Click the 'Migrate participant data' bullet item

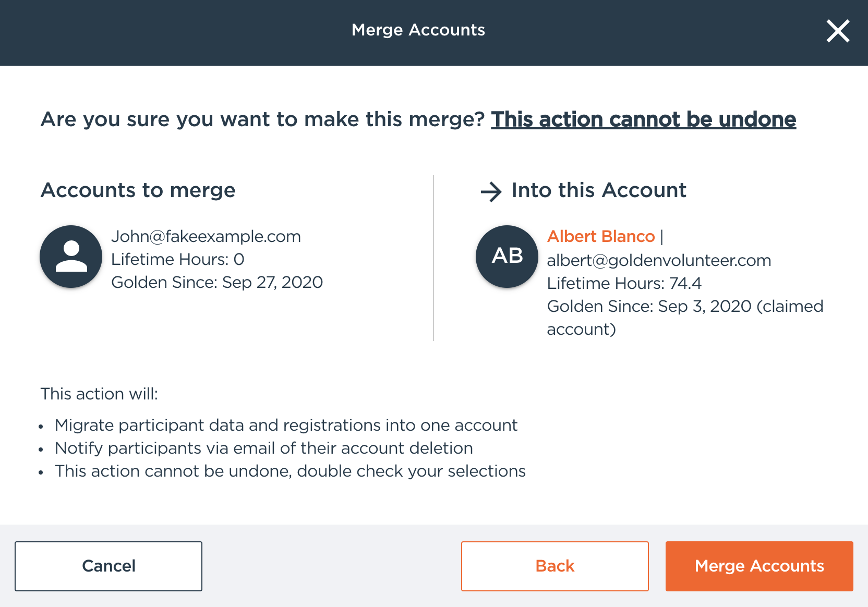pos(286,425)
